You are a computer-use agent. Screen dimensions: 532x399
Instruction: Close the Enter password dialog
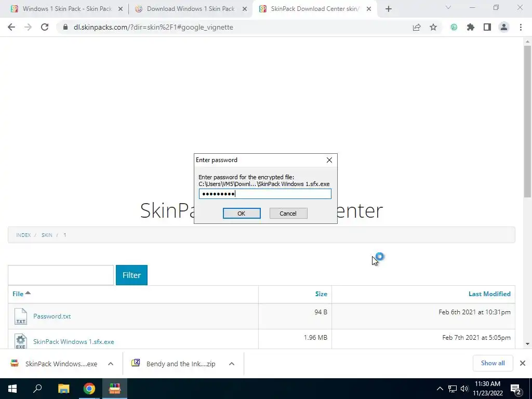(x=329, y=160)
